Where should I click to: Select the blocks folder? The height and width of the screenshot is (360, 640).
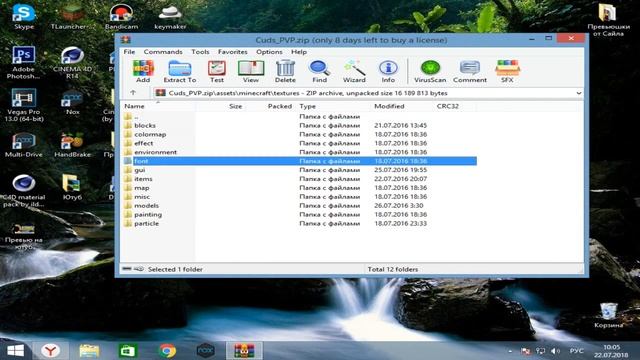[300, 125]
